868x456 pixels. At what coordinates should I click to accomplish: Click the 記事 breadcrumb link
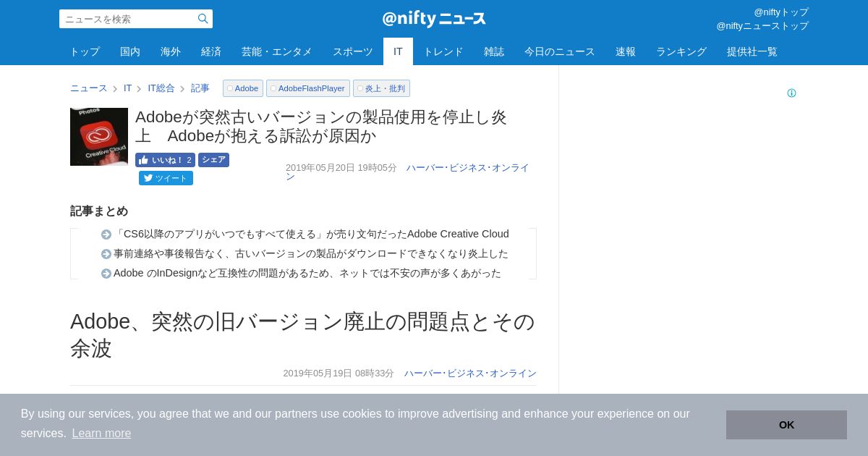(200, 88)
